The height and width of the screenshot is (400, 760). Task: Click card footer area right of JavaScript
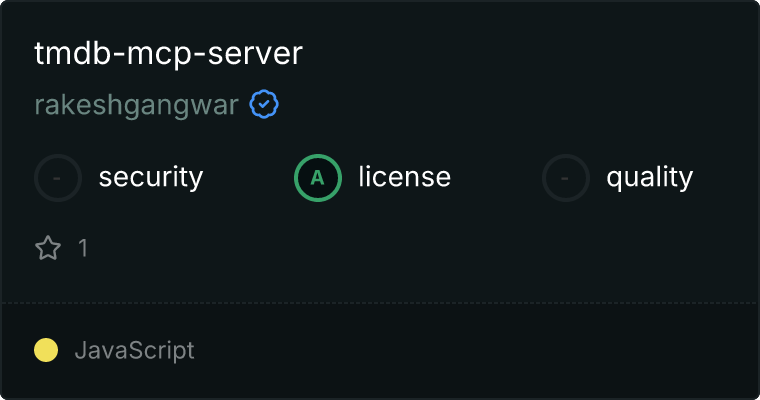(x=475, y=350)
